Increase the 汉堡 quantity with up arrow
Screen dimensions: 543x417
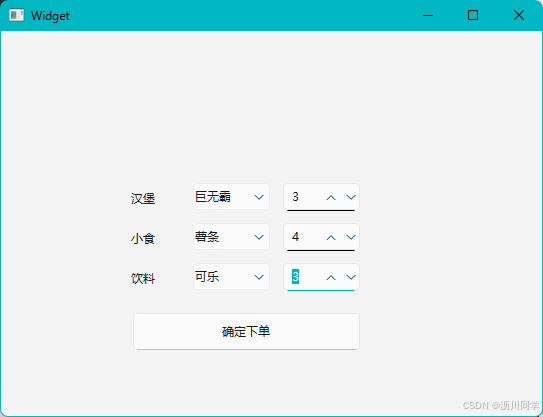(331, 197)
